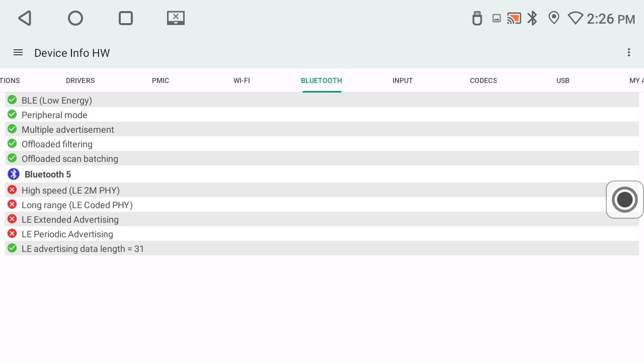Open the three-dot overflow menu
Image resolution: width=644 pixels, height=362 pixels.
[628, 53]
